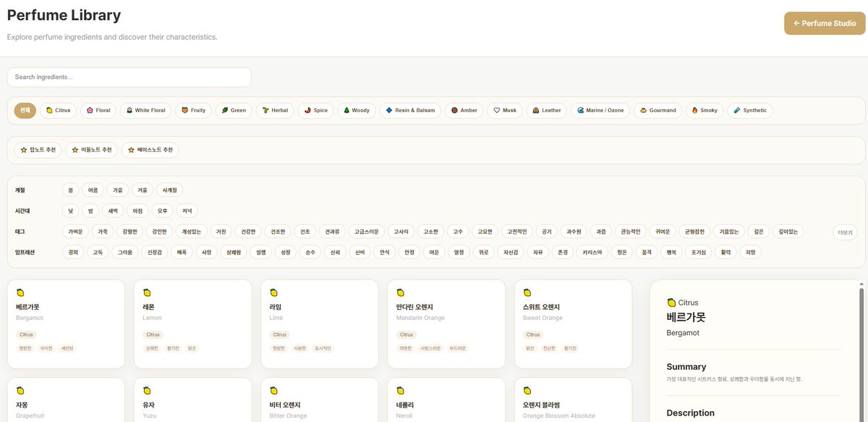Select the Smoky flame category chip
Screen dimensions: 868x422
pyautogui.click(x=705, y=111)
